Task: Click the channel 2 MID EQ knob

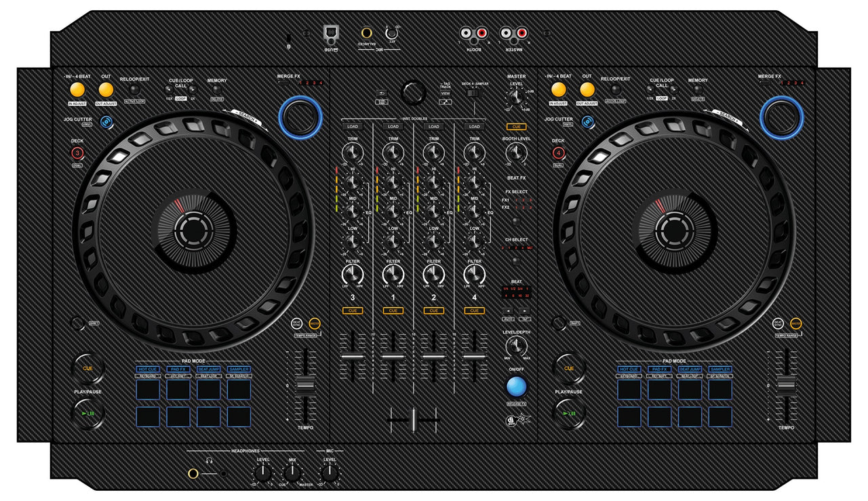Action: (x=433, y=211)
